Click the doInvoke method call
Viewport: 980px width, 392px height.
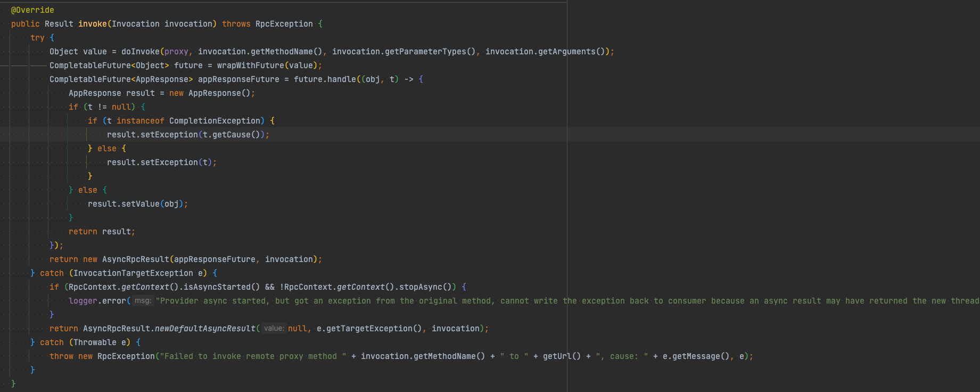pos(141,52)
